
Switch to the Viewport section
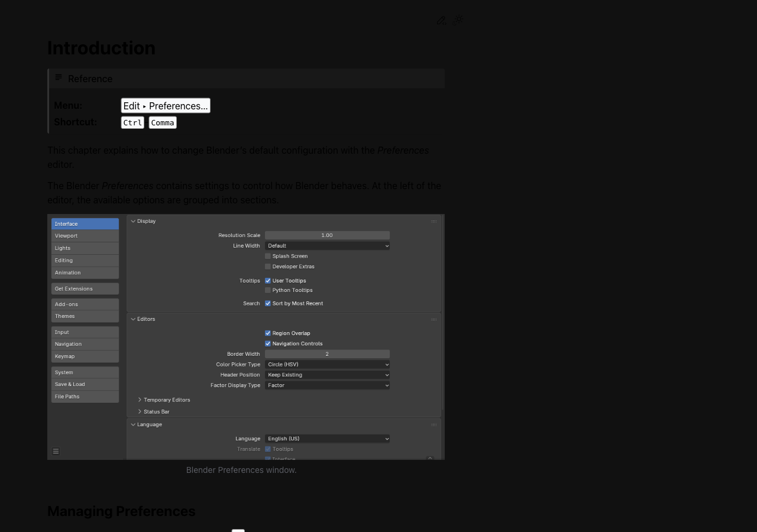85,236
